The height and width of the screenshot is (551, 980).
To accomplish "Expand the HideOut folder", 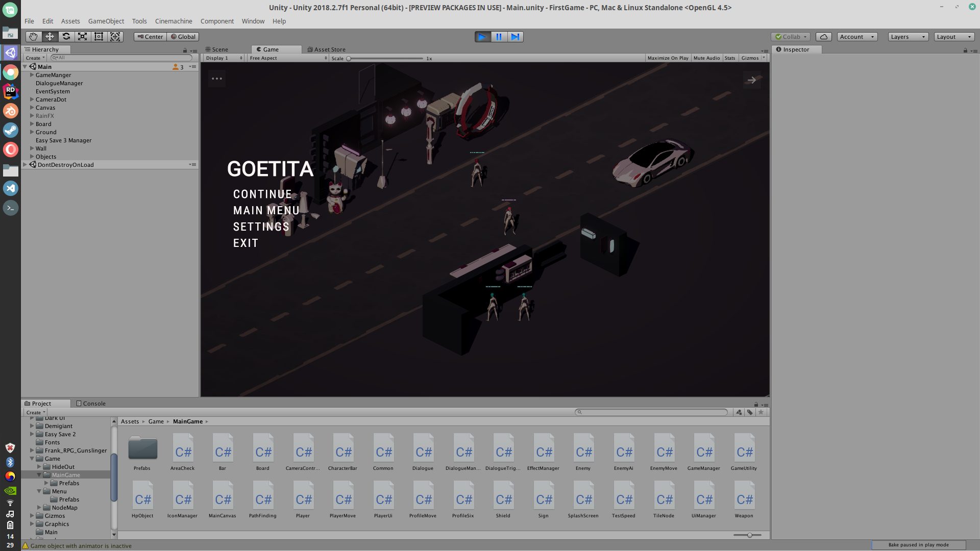I will pyautogui.click(x=39, y=467).
